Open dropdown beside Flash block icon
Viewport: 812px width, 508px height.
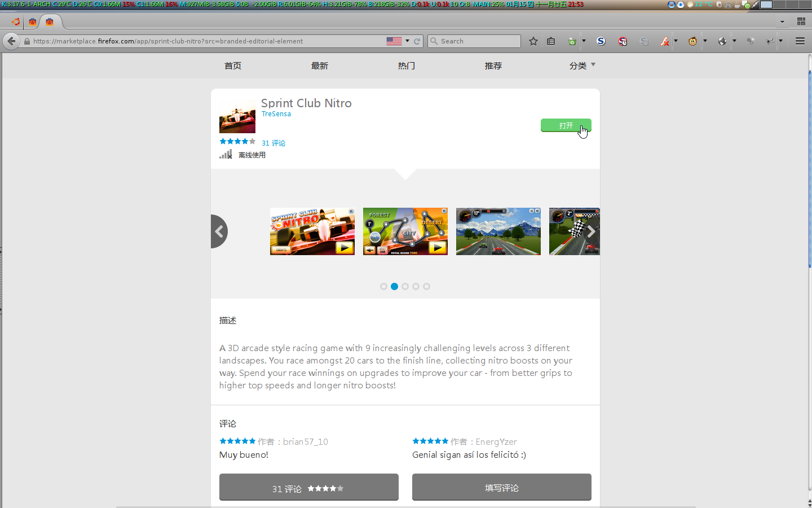tap(676, 41)
